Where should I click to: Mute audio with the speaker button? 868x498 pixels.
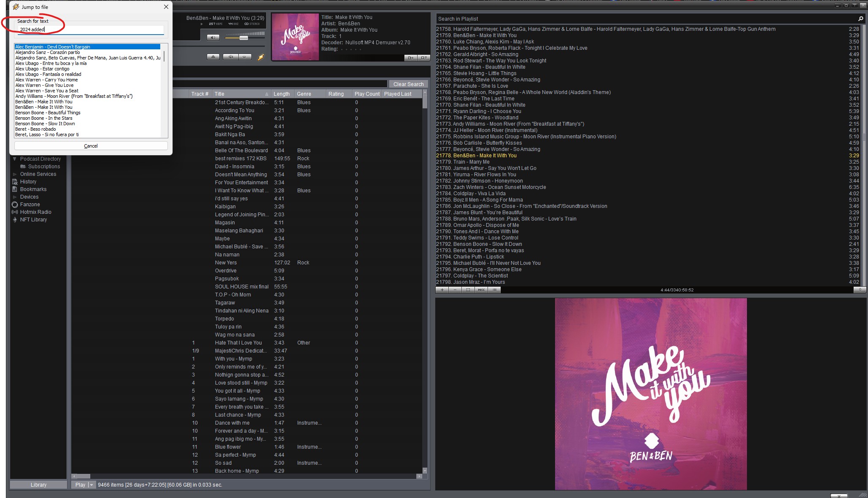point(213,38)
